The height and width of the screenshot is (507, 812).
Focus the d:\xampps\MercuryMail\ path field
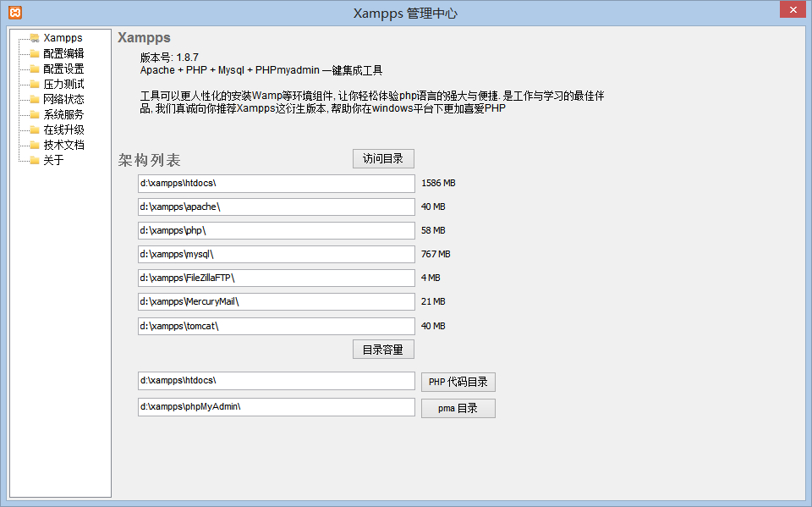click(277, 301)
